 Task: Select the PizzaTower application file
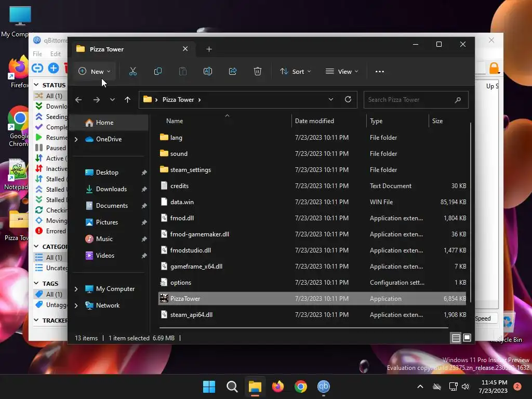click(312, 299)
